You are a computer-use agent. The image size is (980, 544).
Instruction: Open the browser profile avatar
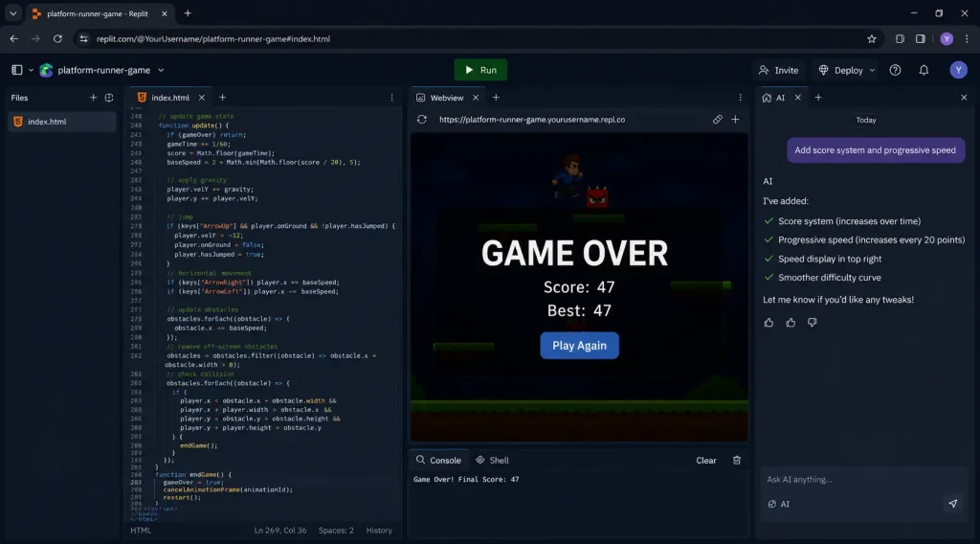click(x=947, y=38)
